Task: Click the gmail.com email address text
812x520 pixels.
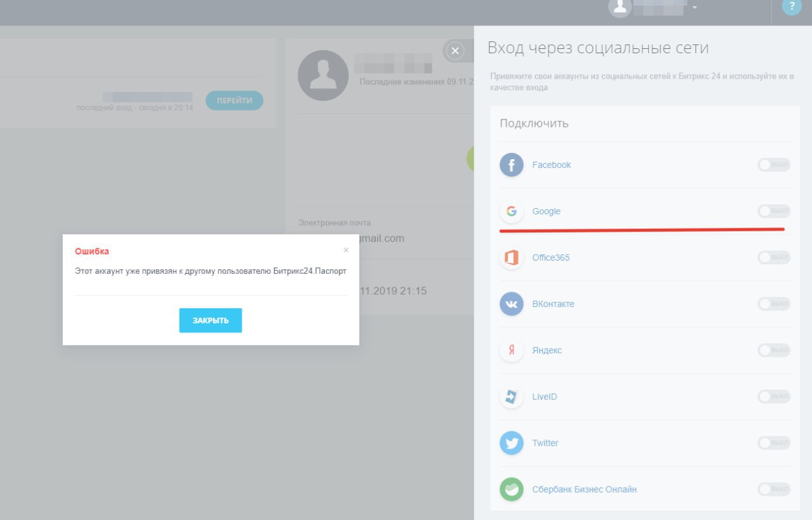Action: coord(381,238)
